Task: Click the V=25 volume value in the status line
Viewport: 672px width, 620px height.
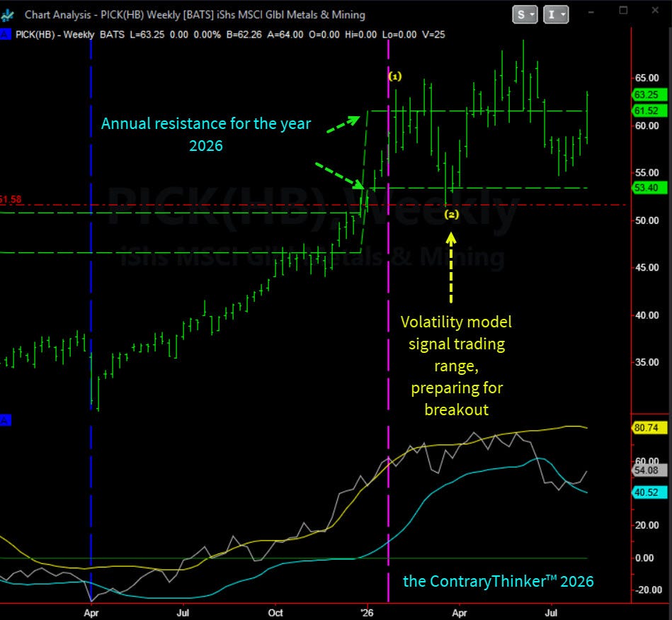Action: (x=433, y=35)
